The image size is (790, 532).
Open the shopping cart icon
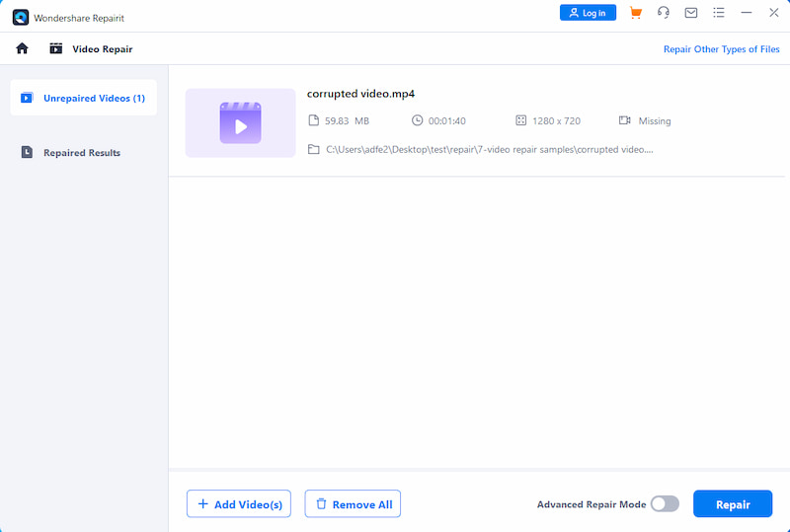coord(636,13)
